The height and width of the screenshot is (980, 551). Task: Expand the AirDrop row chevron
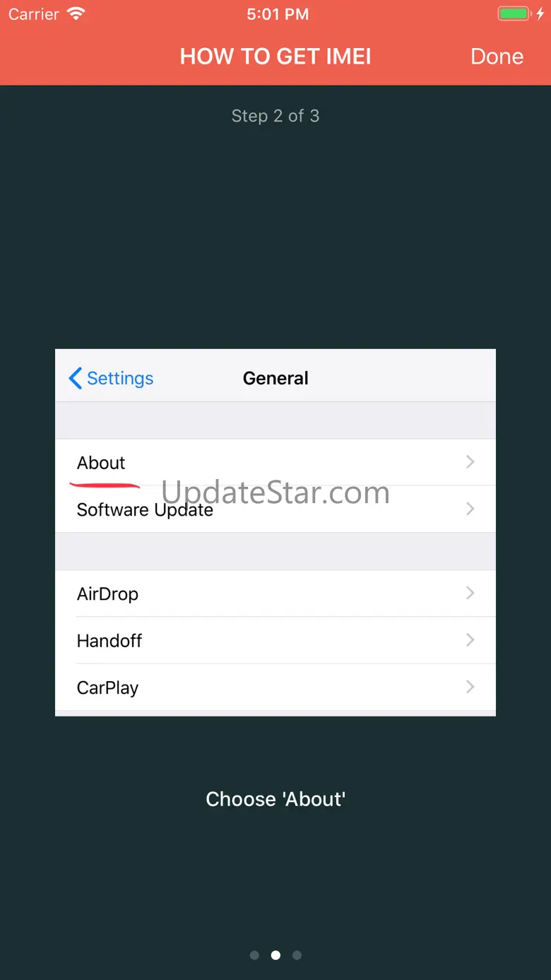point(470,594)
